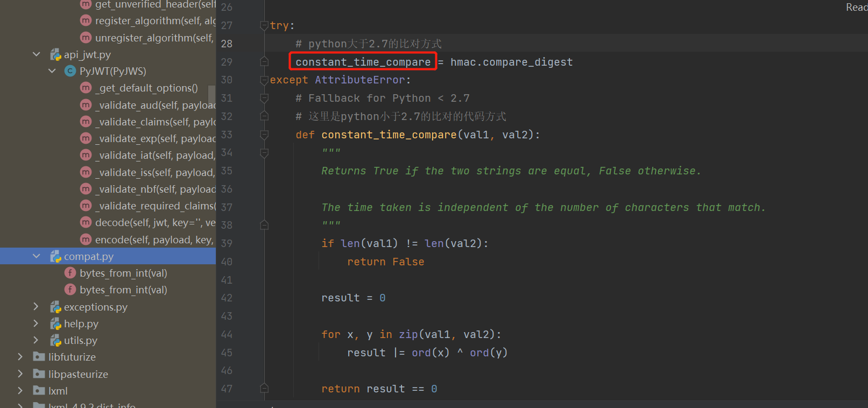Click the method icon beside _validate_exp
This screenshot has height=408, width=868.
(86, 138)
